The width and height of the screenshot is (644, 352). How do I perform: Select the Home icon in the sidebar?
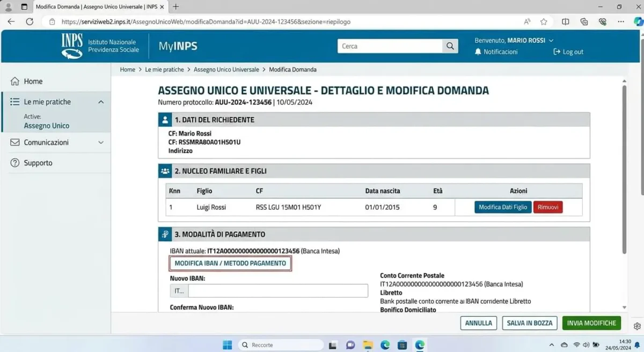pyautogui.click(x=14, y=81)
